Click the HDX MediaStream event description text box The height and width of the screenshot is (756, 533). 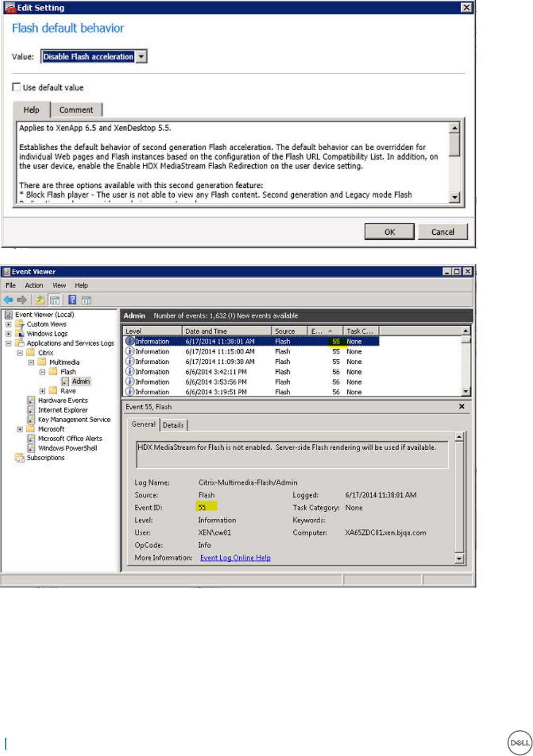(292, 454)
